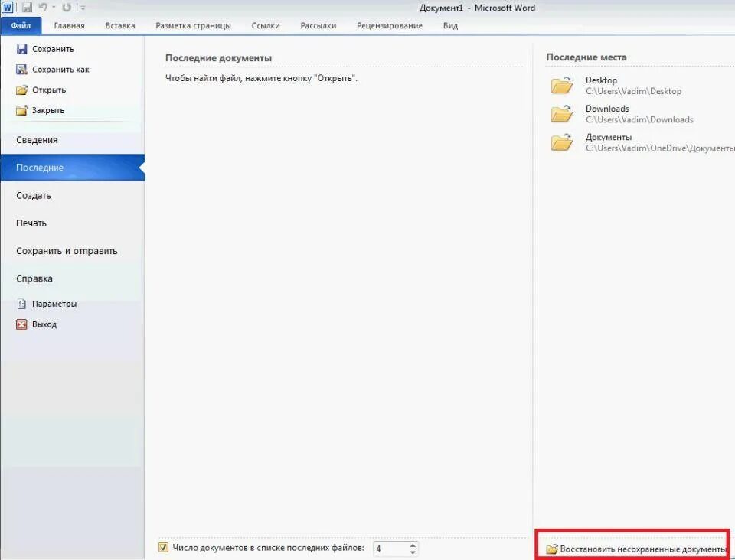Click the Последние документы heading
Image resolution: width=735 pixels, height=560 pixels.
click(x=218, y=58)
